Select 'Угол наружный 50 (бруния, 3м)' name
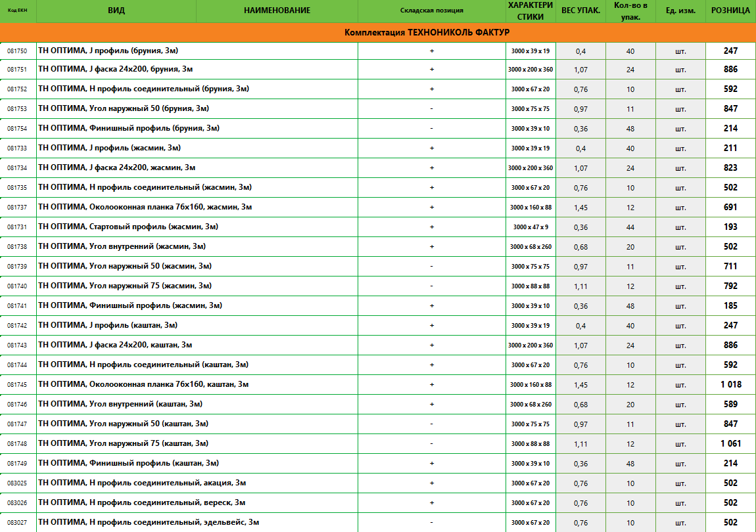Viewport: 756px width, 532px height. pyautogui.click(x=149, y=108)
